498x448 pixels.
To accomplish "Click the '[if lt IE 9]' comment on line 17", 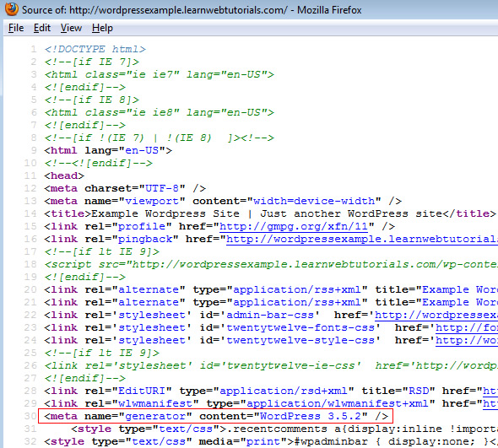I will tap(101, 251).
